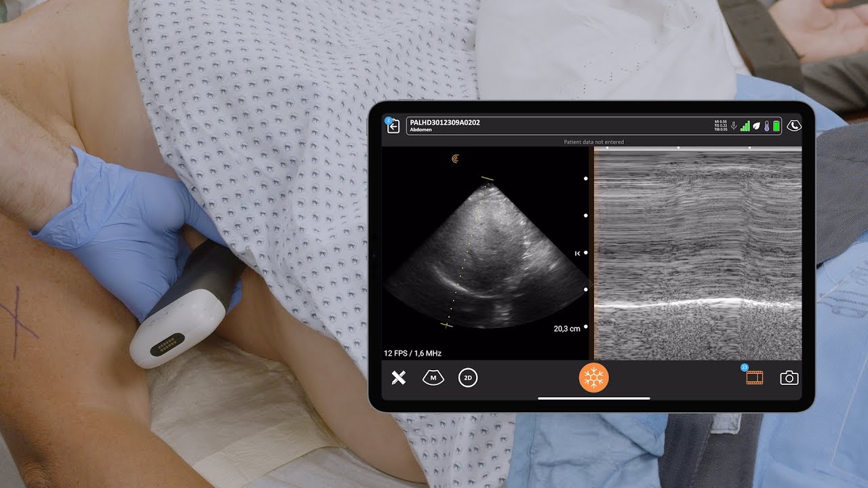Tap the leaf eco mode icon
This screenshot has height=488, width=868.
(756, 126)
